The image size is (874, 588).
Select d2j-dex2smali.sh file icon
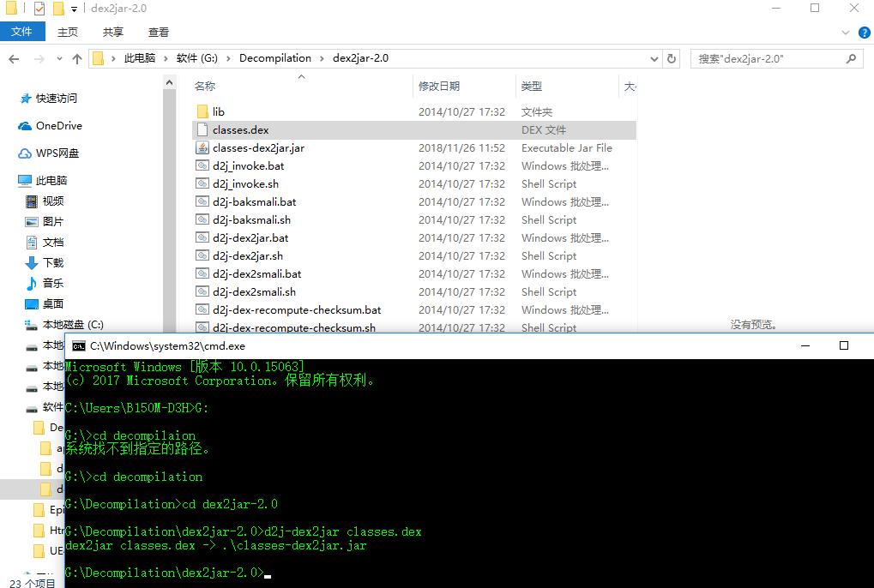click(202, 291)
